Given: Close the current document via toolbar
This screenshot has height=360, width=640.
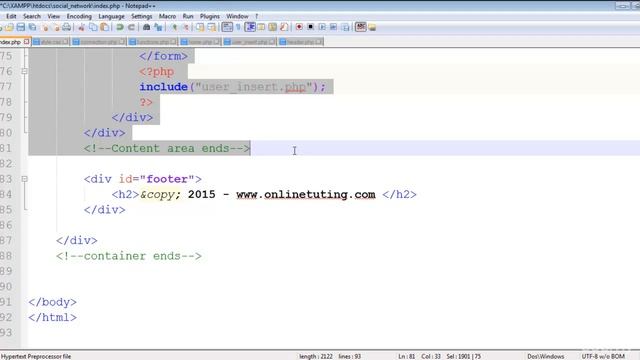Looking at the screenshot, I should (x=45, y=27).
